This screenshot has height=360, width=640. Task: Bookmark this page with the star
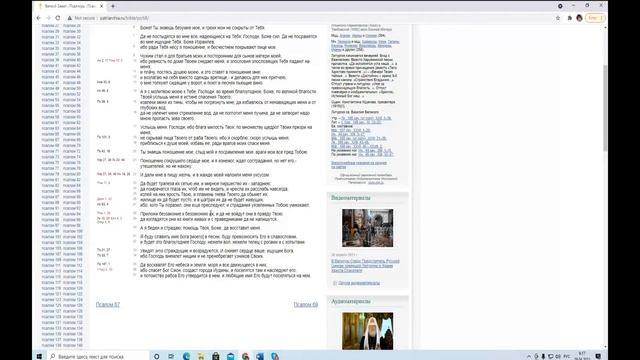tap(558, 18)
